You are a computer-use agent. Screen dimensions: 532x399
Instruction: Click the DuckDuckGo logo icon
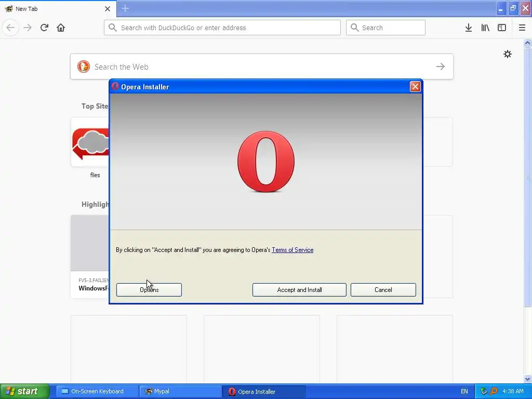84,66
